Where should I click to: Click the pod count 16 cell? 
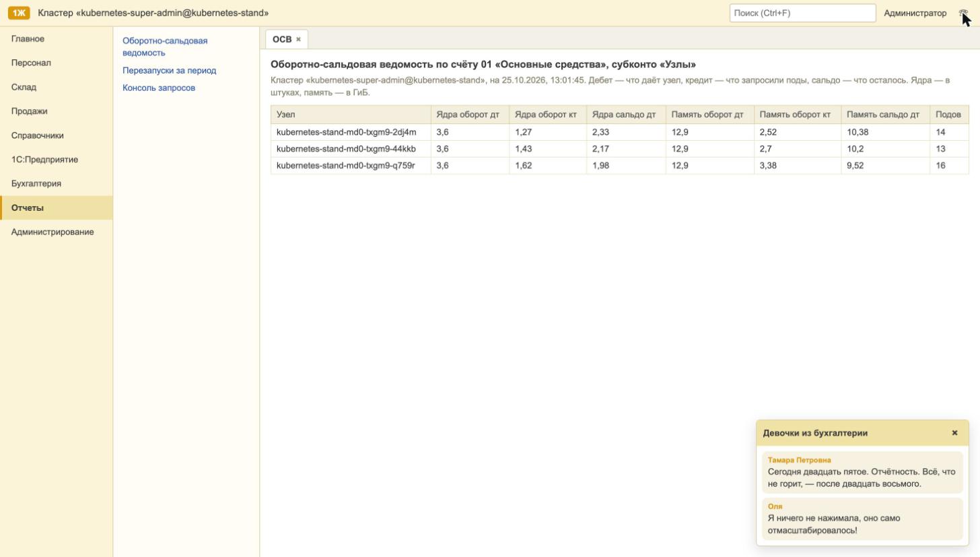click(949, 166)
